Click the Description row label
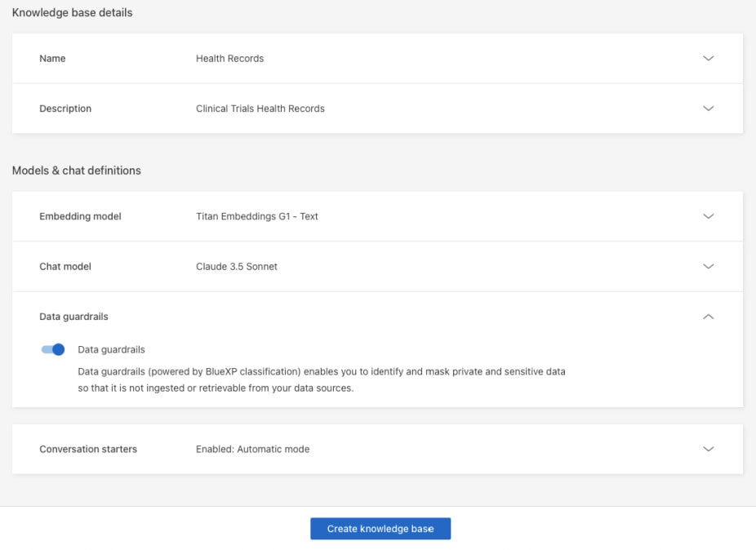The height and width of the screenshot is (550, 756). [65, 109]
